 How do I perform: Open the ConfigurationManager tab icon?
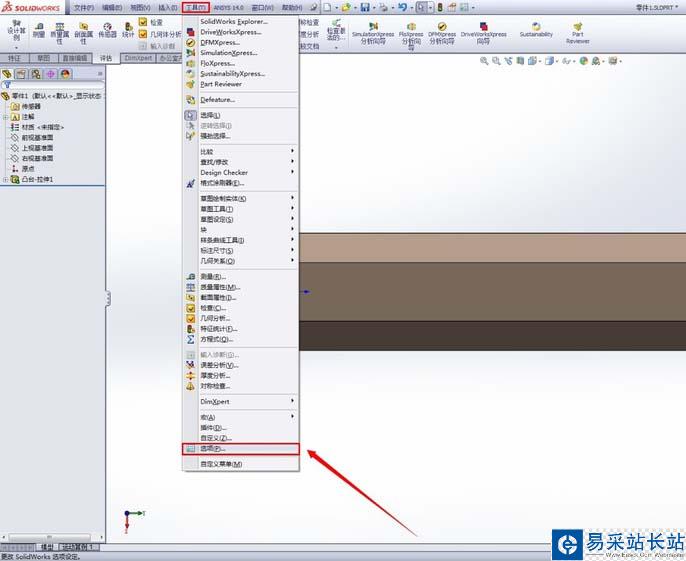coord(36,74)
